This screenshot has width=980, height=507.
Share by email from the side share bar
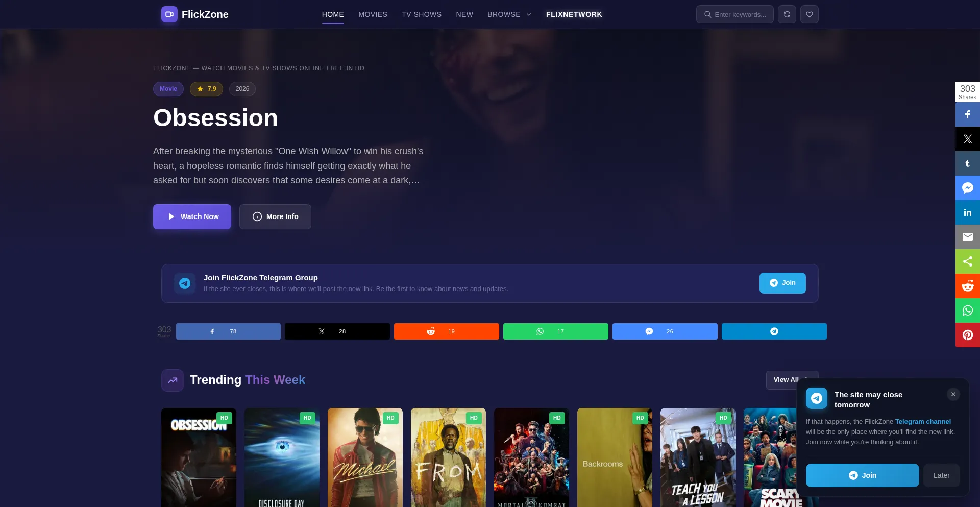click(x=968, y=237)
